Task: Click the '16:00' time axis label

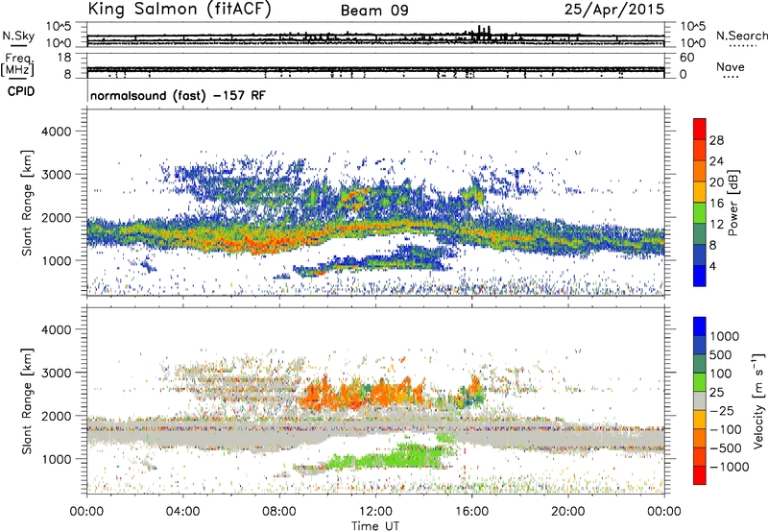Action: pyautogui.click(x=471, y=512)
